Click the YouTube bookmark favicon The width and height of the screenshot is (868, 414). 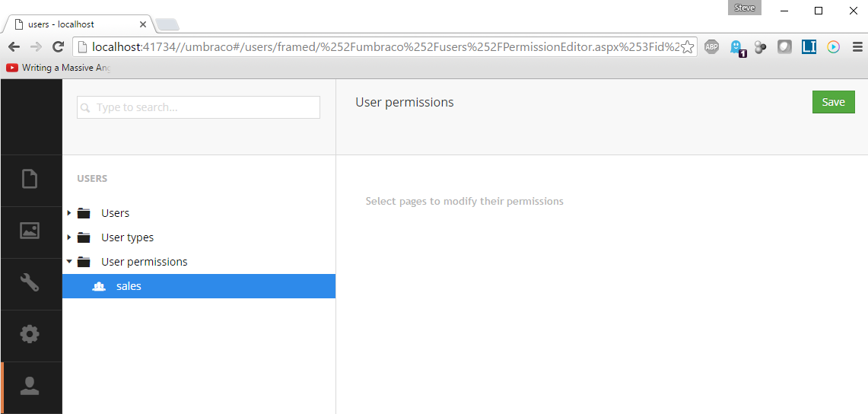[12, 68]
